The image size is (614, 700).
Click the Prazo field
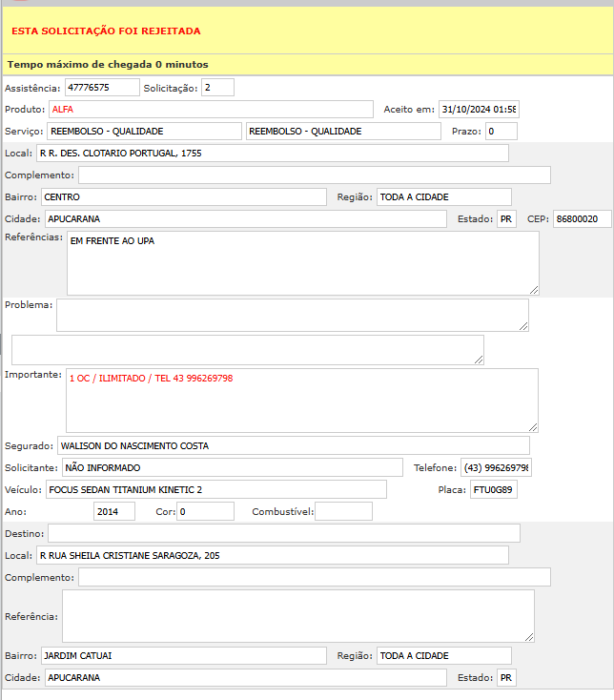click(x=501, y=132)
